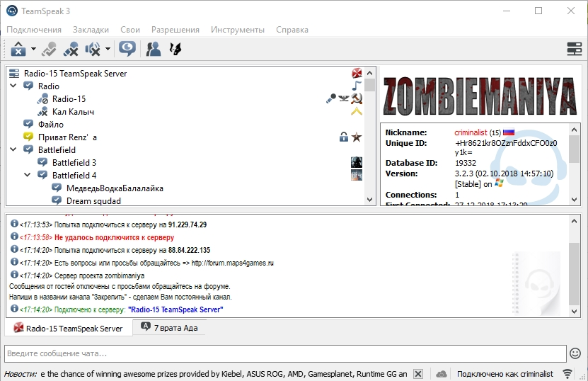Viewport: 588px width, 381px height.
Task: Click the yellow chevron badge on Кал Калыч row
Action: pos(357,111)
